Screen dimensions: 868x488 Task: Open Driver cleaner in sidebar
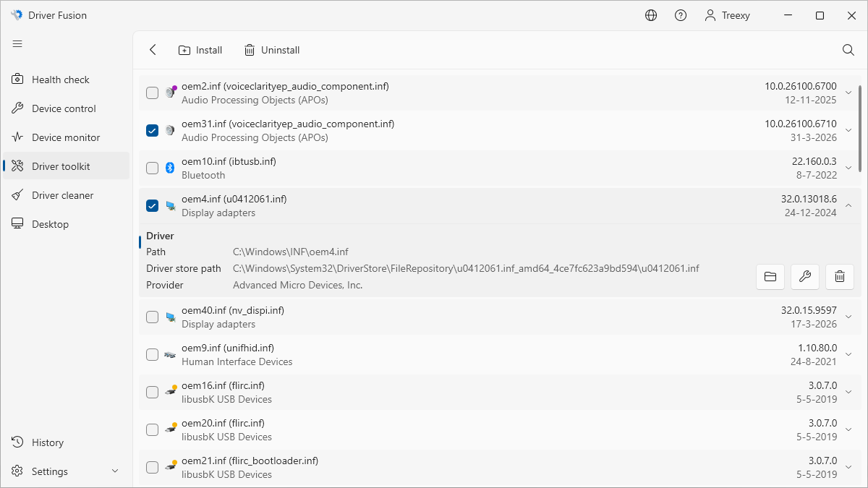point(63,195)
